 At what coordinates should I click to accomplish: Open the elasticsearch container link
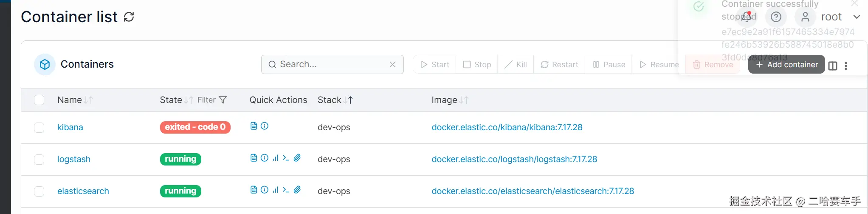(83, 191)
